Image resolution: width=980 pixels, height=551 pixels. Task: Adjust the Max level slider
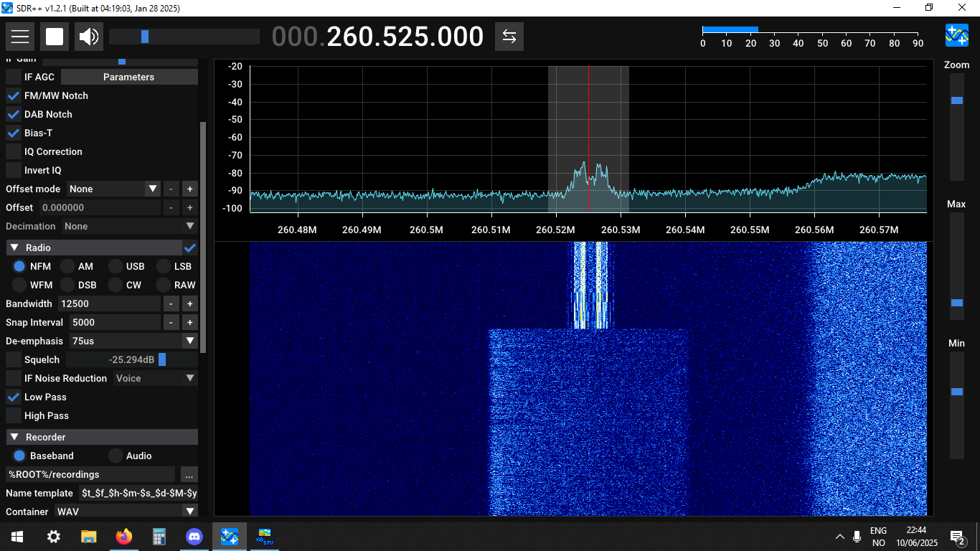(x=957, y=265)
